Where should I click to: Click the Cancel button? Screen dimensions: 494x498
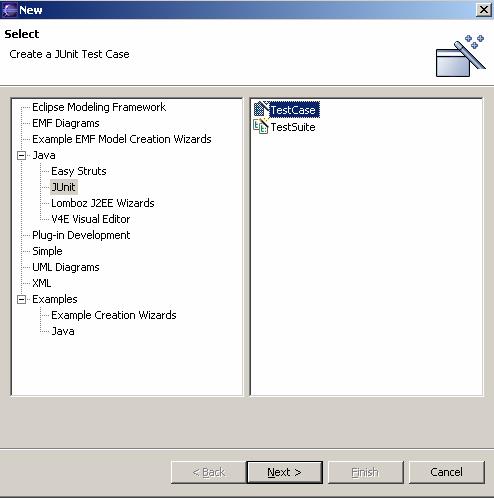click(446, 472)
